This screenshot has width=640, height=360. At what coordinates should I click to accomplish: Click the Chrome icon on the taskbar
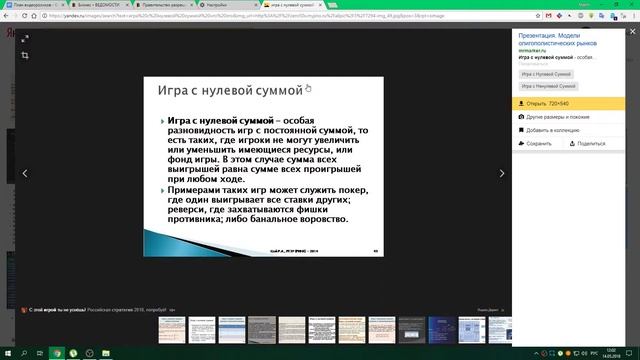[x=57, y=353]
